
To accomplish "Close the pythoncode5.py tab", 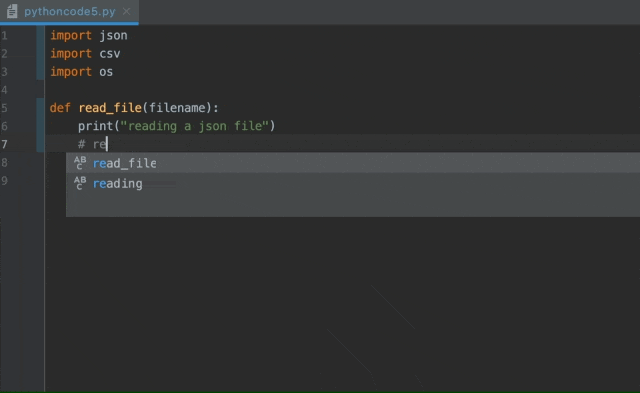I will coord(127,11).
